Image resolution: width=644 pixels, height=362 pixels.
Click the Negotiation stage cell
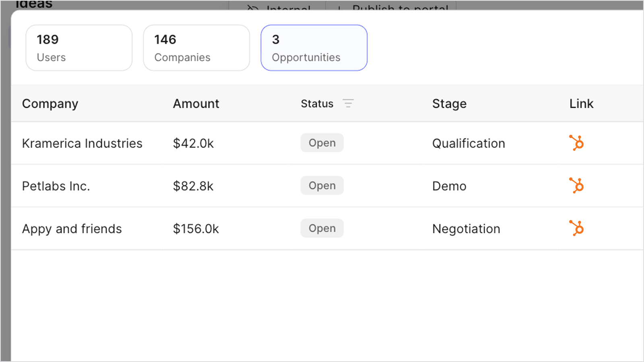[x=466, y=229]
